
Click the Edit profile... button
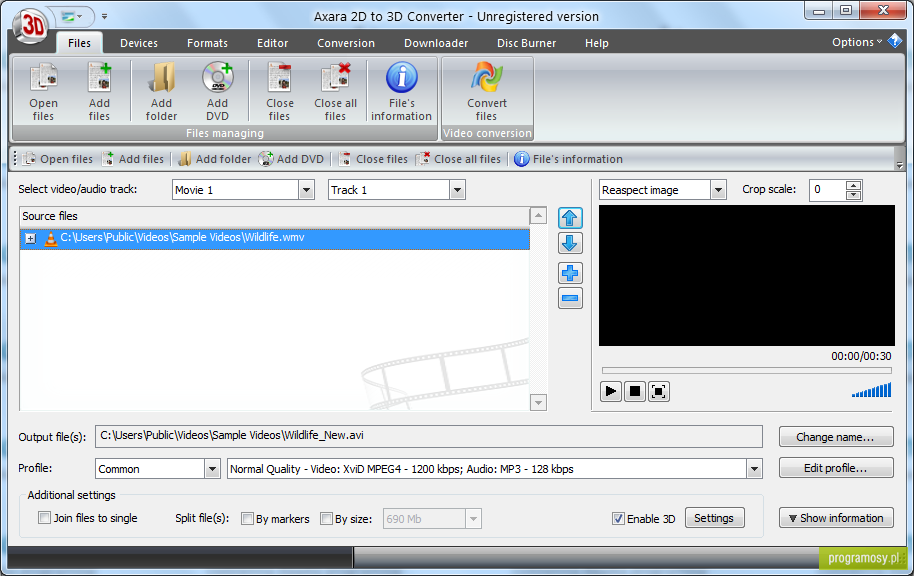pos(836,468)
